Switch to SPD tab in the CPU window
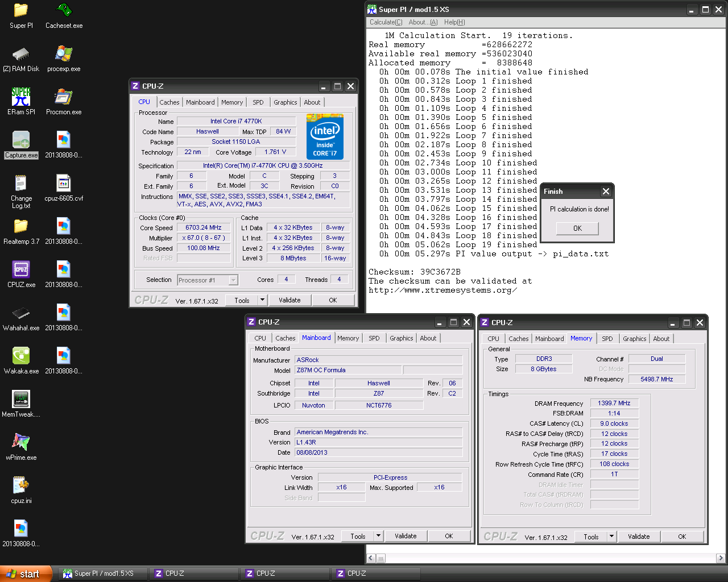The width and height of the screenshot is (728, 582). [258, 102]
